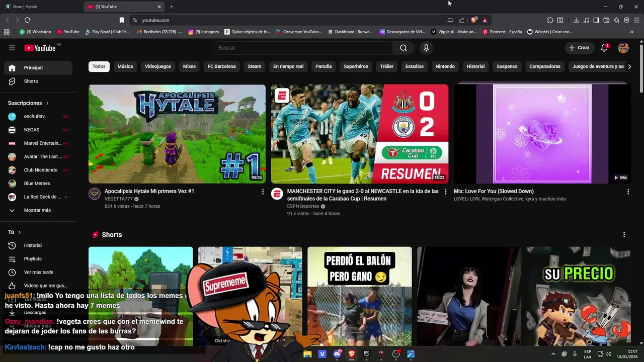The width and height of the screenshot is (644, 362).
Task: Toggle the browser sidebar panel
Action: (x=596, y=20)
